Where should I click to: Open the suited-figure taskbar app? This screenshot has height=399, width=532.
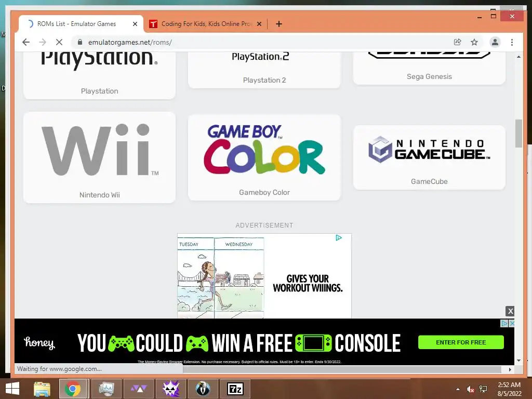coord(203,389)
